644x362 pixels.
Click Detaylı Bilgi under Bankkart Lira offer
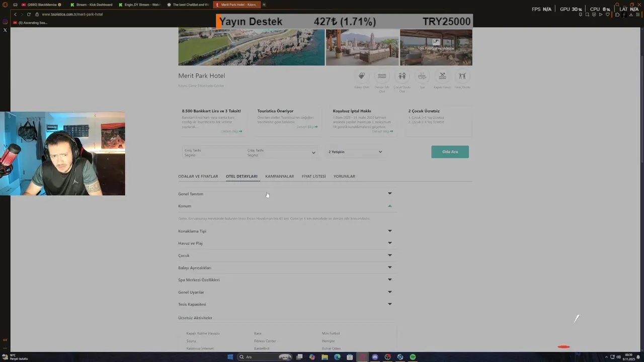231,131
